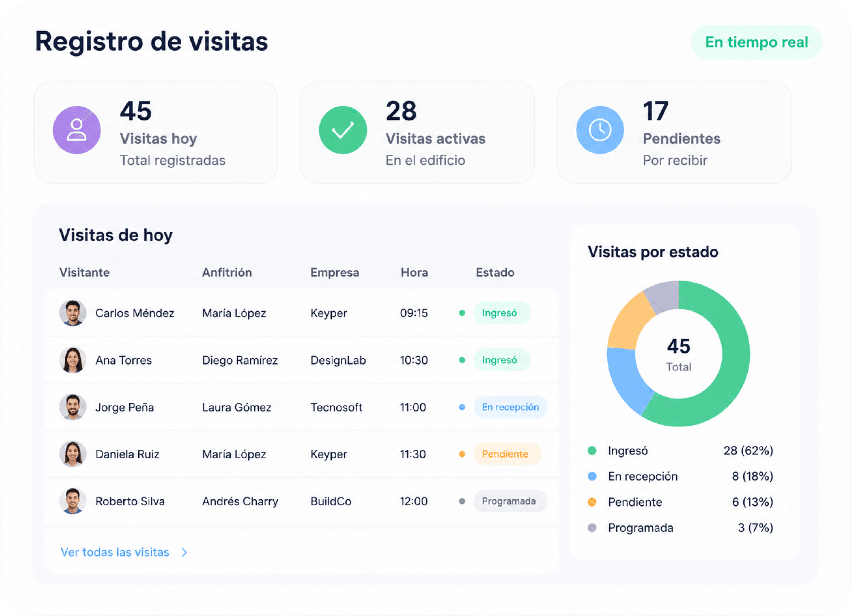
Task: Click the gray Programada legend dot
Action: pyautogui.click(x=592, y=528)
